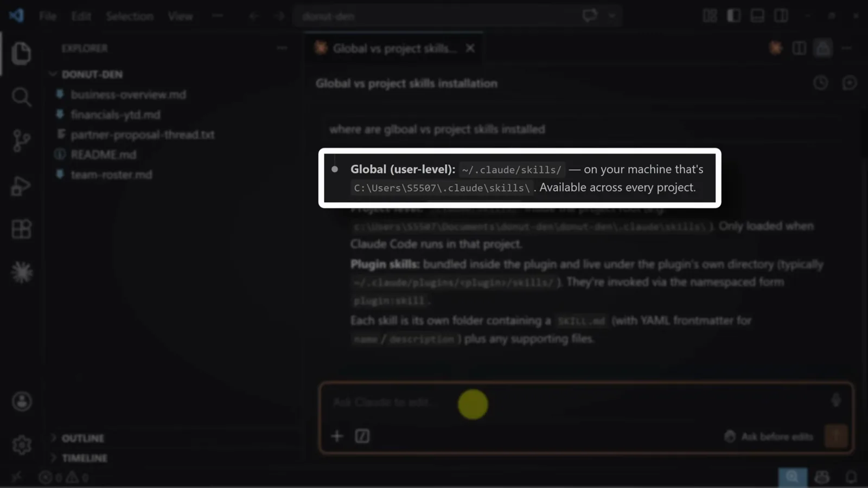The height and width of the screenshot is (488, 868).
Task: Click the customize layout icon
Action: [x=710, y=16]
